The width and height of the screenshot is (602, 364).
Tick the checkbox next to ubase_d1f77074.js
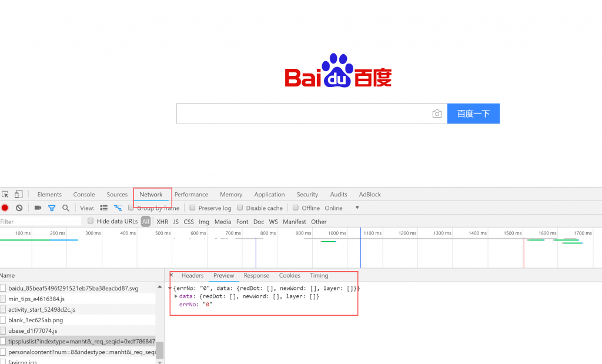(3, 330)
